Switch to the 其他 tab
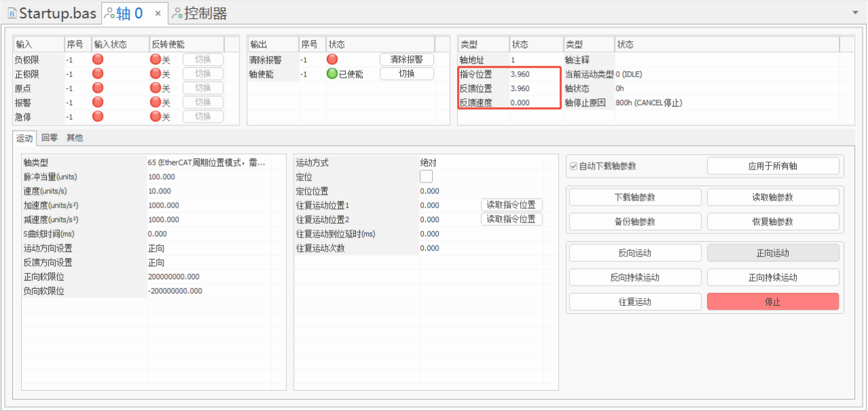Image resolution: width=868 pixels, height=411 pixels. point(75,138)
